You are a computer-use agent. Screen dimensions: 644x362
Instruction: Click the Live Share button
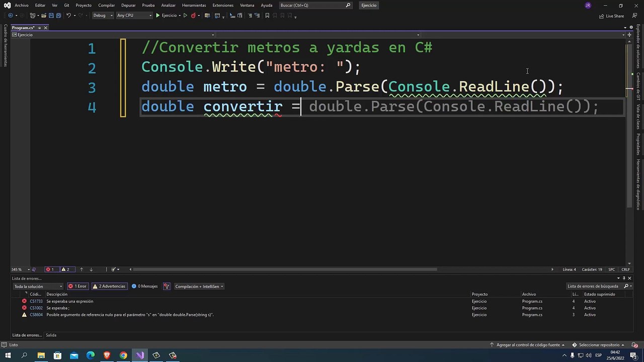click(x=611, y=16)
